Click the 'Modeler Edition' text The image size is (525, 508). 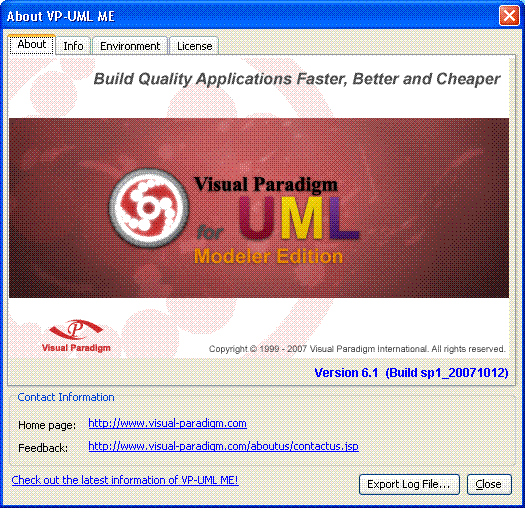point(268,257)
